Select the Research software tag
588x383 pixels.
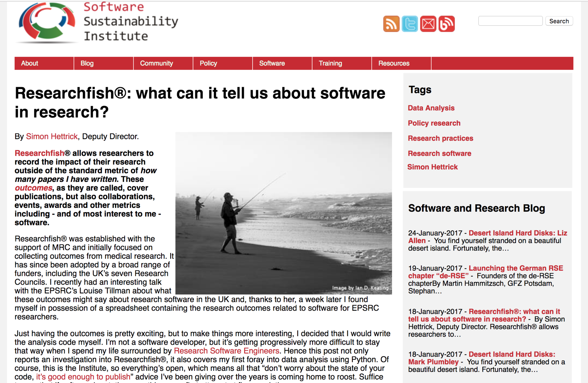(439, 153)
